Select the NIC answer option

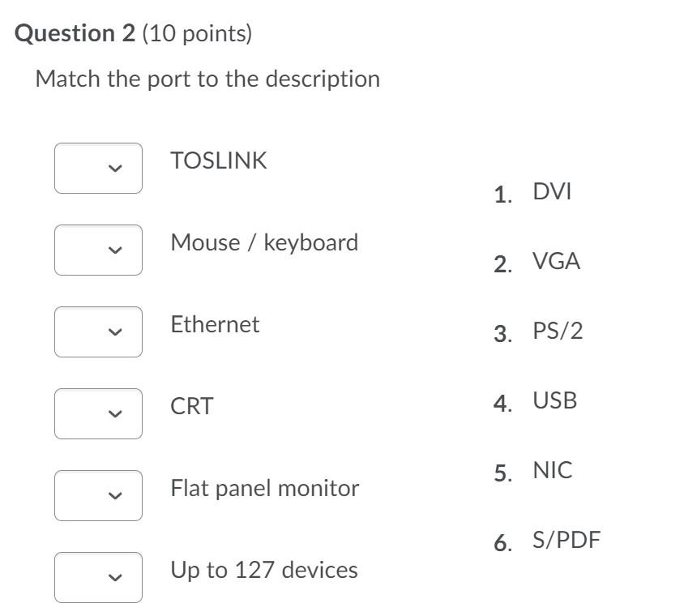coord(552,469)
